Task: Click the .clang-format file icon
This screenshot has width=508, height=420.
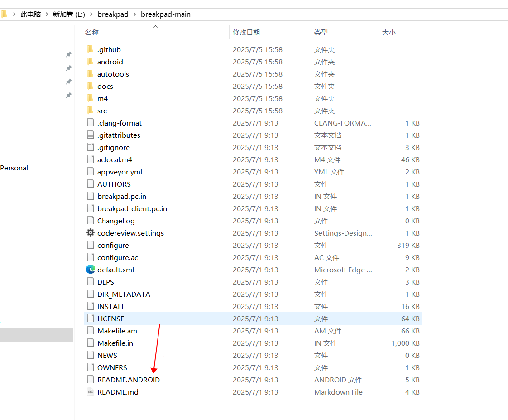Action: coord(91,123)
